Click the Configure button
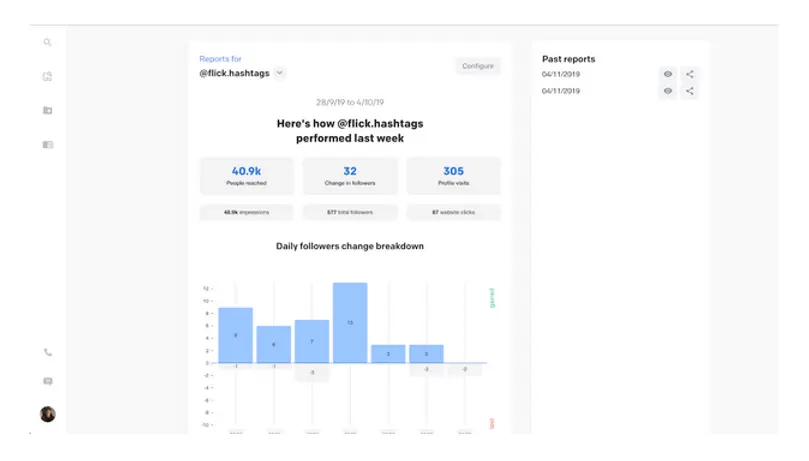This screenshot has height=461, width=809. [478, 66]
